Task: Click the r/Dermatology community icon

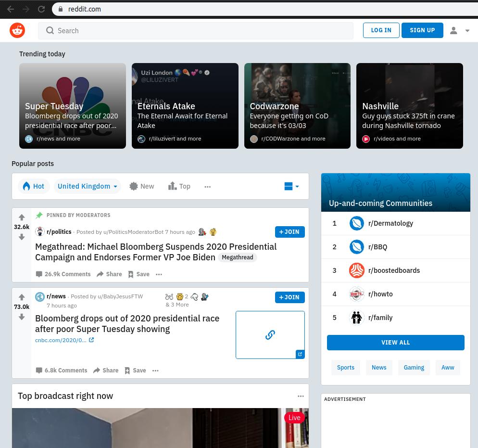Action: point(357,223)
